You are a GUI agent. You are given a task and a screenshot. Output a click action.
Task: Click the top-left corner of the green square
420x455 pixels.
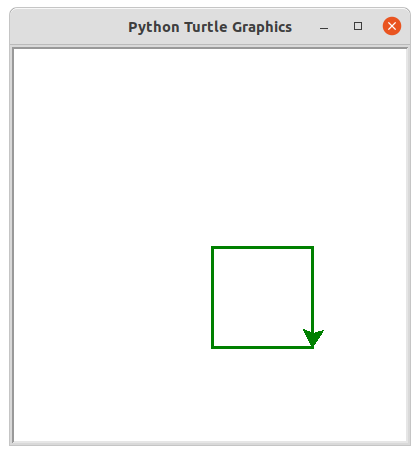(212, 247)
